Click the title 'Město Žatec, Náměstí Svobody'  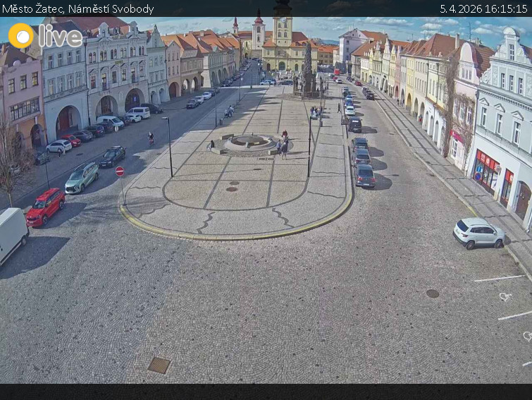pyautogui.click(x=78, y=9)
